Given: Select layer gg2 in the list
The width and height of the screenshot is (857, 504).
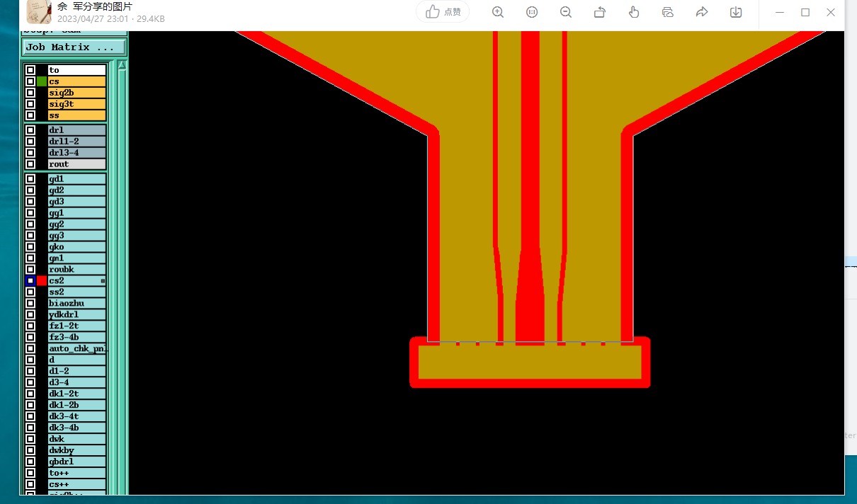Looking at the screenshot, I should click(77, 224).
